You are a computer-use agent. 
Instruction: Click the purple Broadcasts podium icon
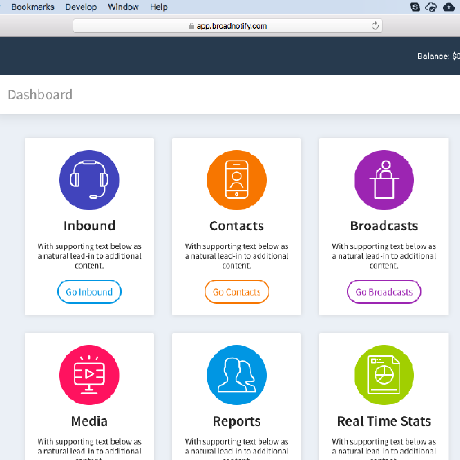click(384, 180)
